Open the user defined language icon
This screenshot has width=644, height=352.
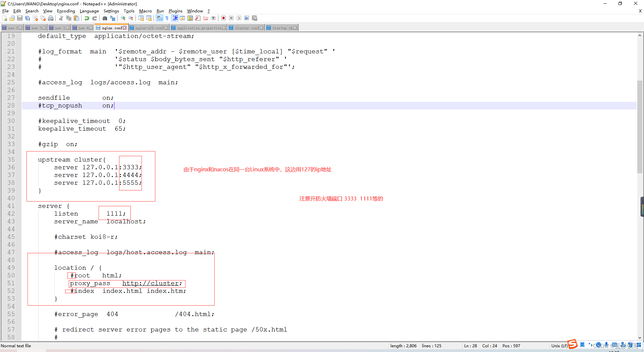182,18
